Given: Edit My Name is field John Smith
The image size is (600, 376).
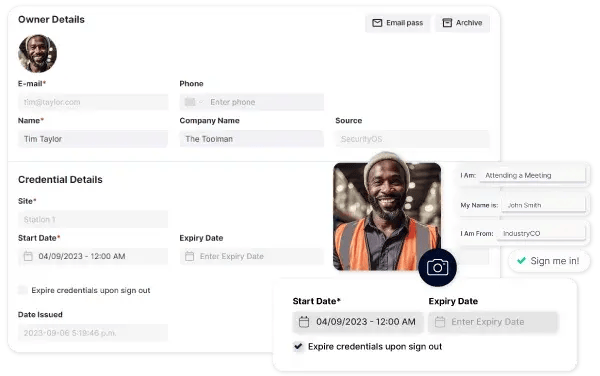Looking at the screenshot, I should tap(544, 205).
